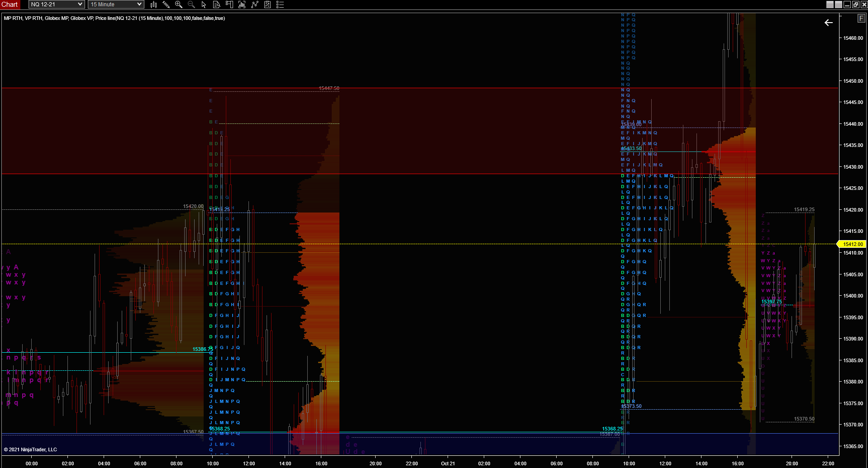The width and height of the screenshot is (868, 468).
Task: Click the zoom in magnifier icon
Action: click(179, 5)
